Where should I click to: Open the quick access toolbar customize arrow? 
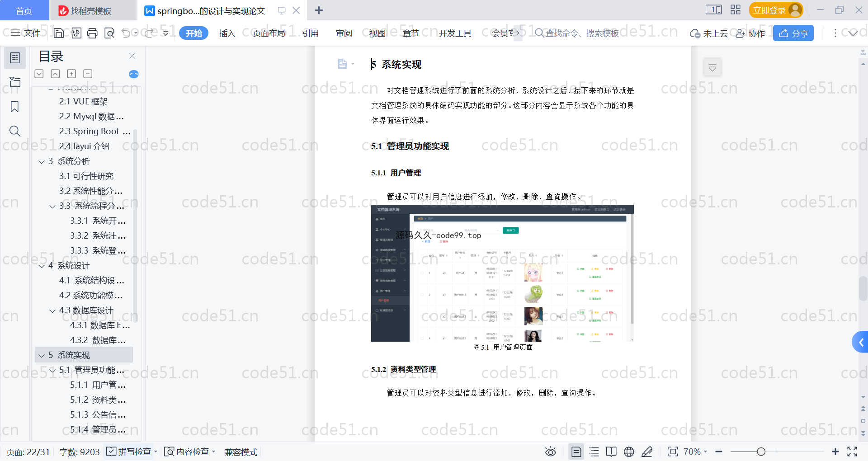coord(166,33)
